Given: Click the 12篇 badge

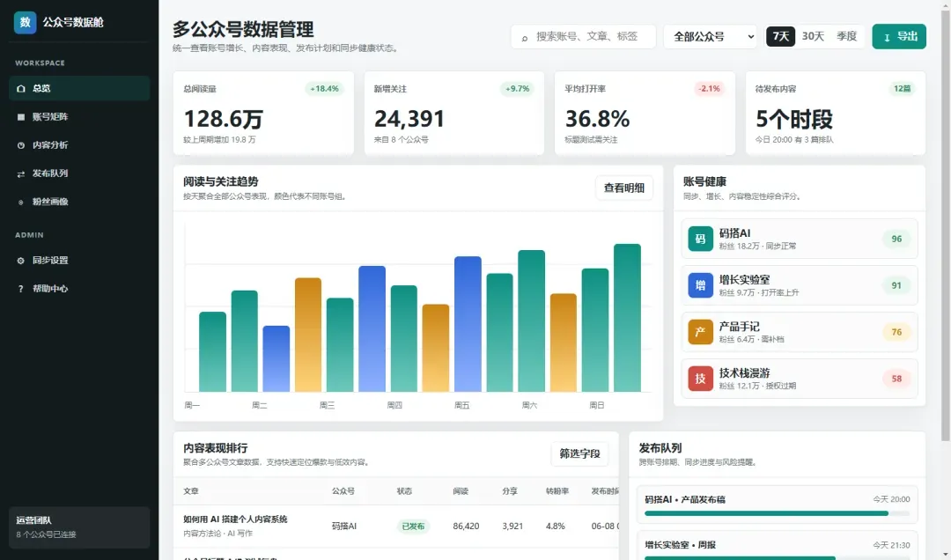Looking at the screenshot, I should click(903, 89).
